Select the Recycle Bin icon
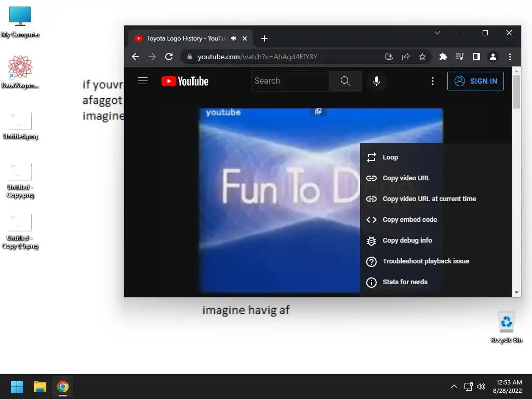The width and height of the screenshot is (532, 399). (506, 327)
